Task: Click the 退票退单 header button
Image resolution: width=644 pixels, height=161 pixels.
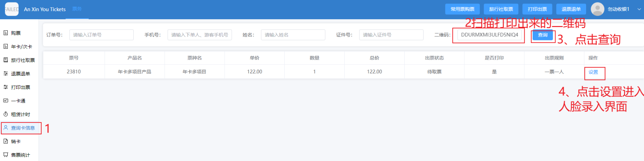Action: coord(571,9)
